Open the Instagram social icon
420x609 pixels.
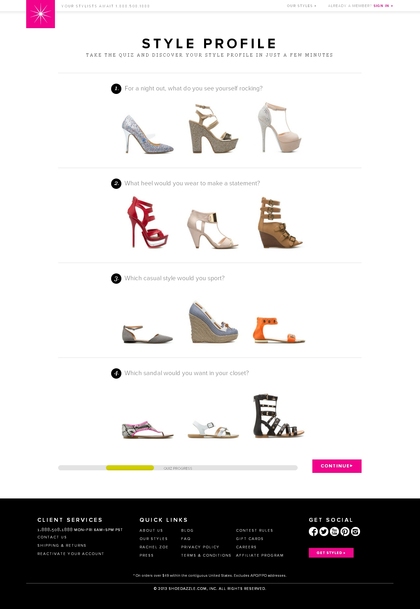[x=355, y=532]
